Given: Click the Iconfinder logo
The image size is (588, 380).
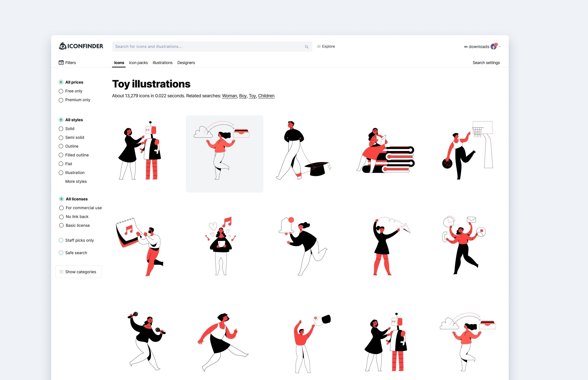Looking at the screenshot, I should click(81, 46).
